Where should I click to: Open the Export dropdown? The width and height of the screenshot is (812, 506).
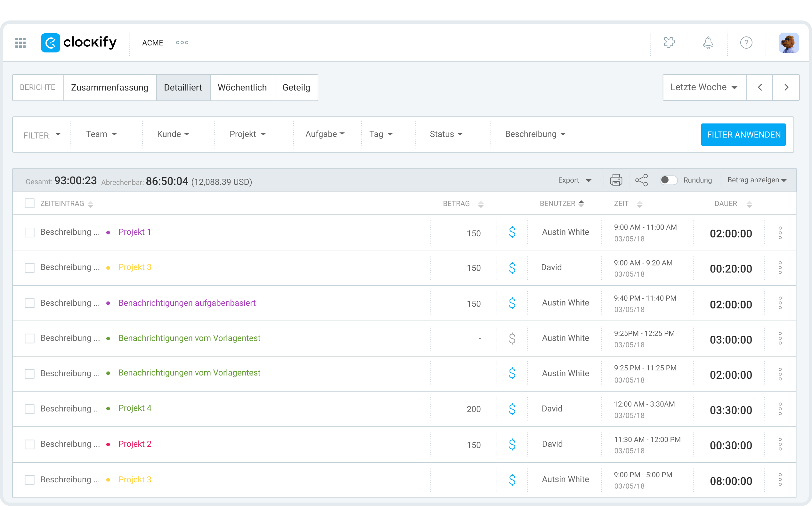(574, 180)
